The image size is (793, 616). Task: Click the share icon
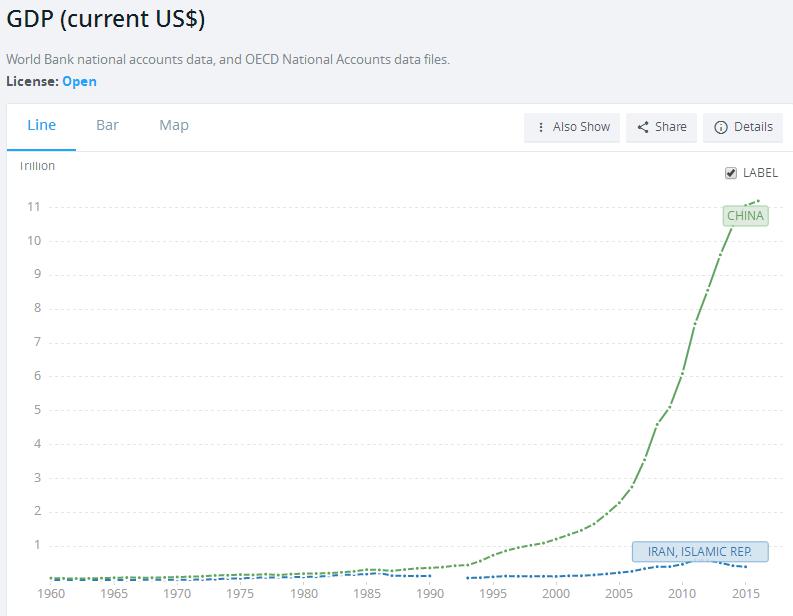pos(643,127)
